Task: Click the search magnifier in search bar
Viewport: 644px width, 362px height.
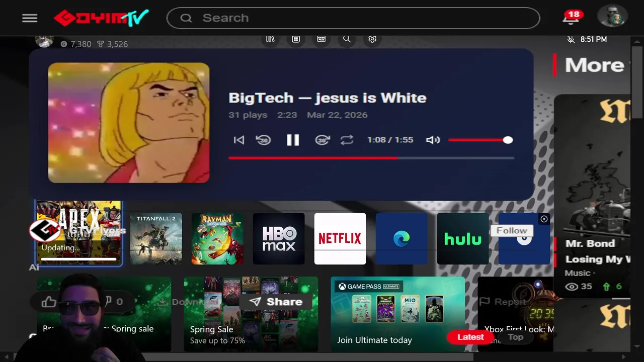Action: pyautogui.click(x=186, y=18)
